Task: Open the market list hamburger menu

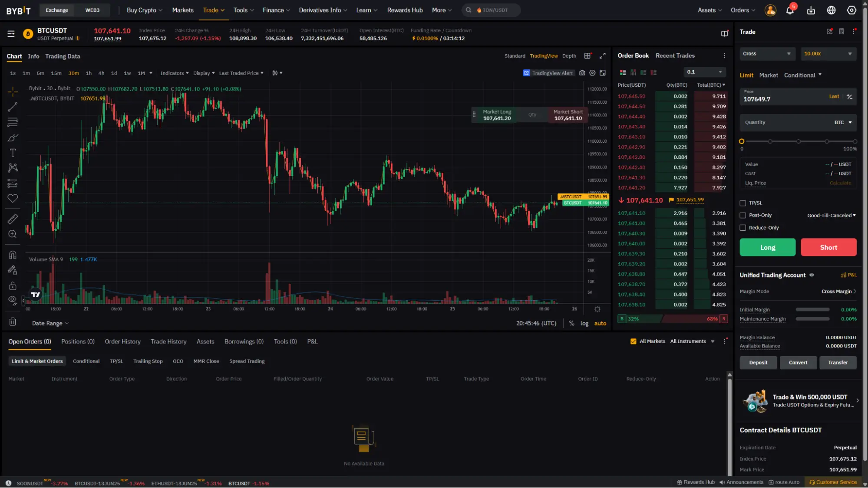Action: point(11,34)
